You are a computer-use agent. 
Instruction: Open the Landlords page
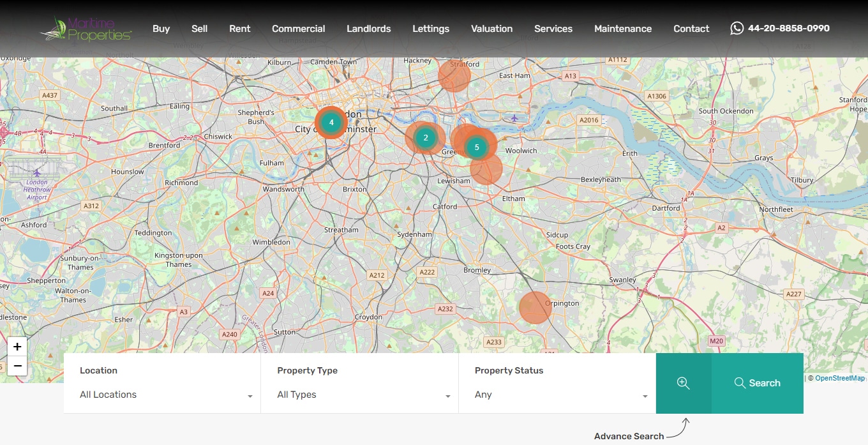369,29
